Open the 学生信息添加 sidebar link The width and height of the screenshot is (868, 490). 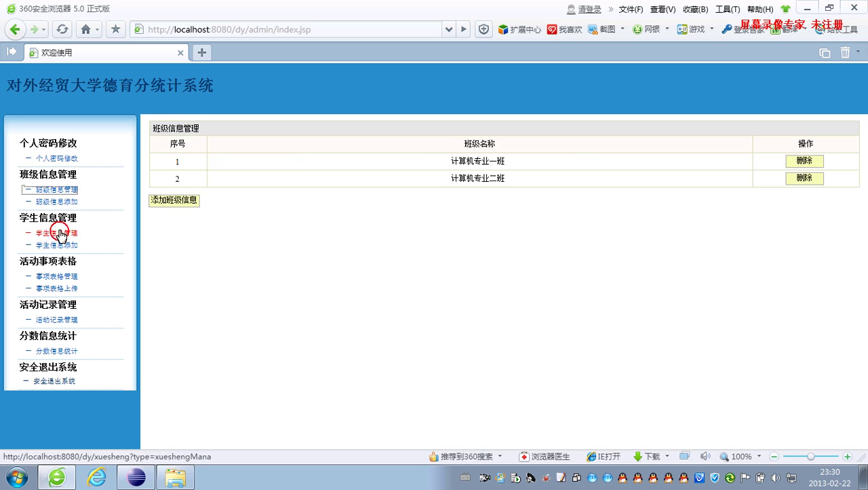click(x=56, y=245)
